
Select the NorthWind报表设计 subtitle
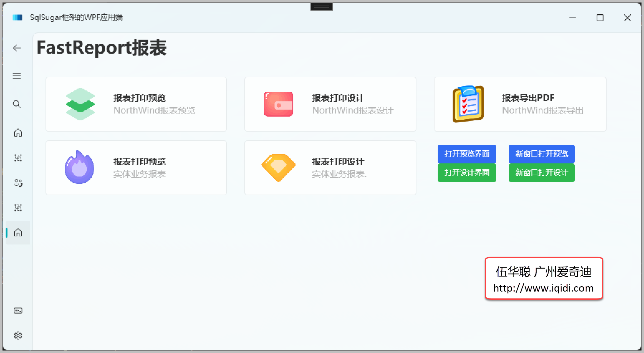point(353,110)
